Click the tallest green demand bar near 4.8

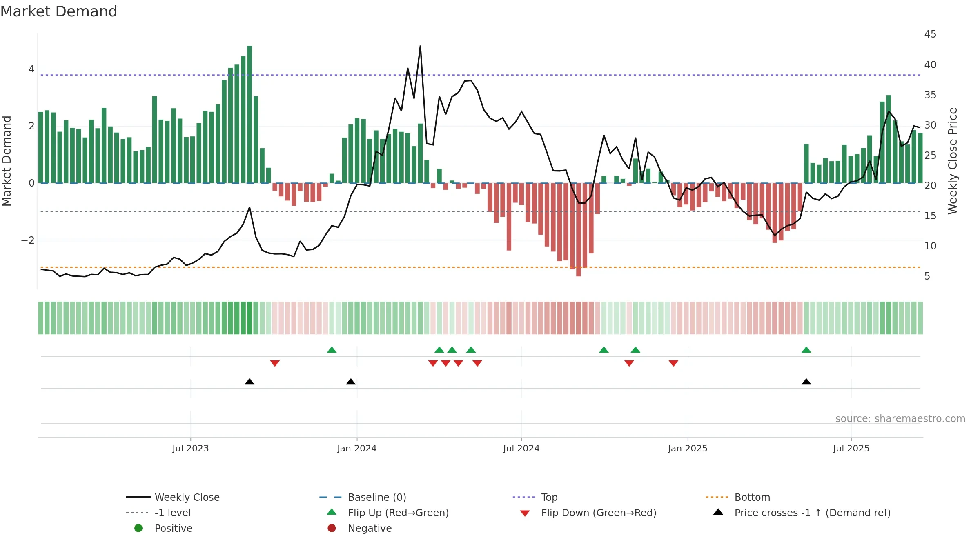249,114
